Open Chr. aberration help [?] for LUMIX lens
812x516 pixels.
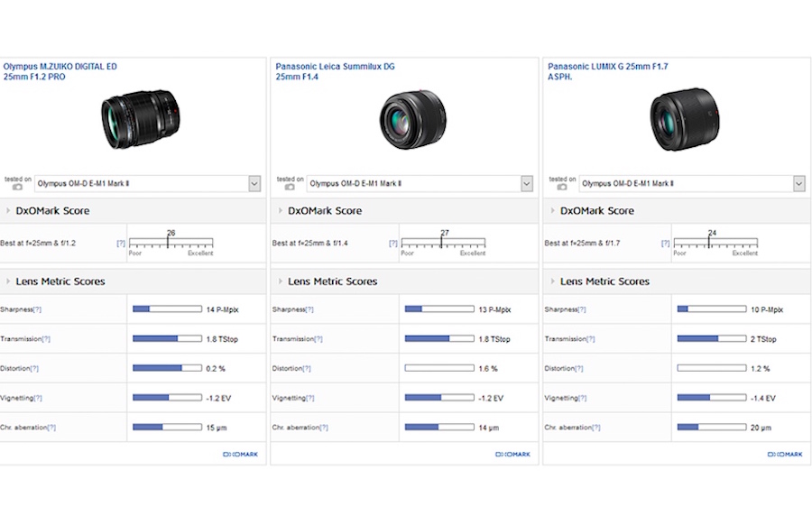click(596, 428)
